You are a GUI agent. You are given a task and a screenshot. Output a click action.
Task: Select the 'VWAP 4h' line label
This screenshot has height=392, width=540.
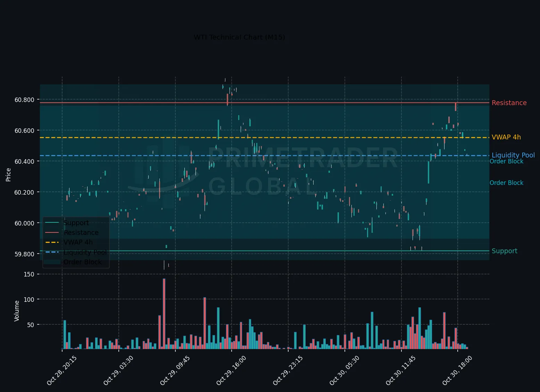point(506,137)
